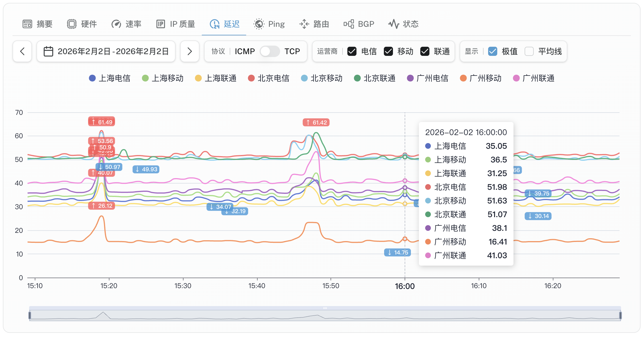Go to next date with right chevron
This screenshot has height=338, width=644.
pyautogui.click(x=190, y=51)
